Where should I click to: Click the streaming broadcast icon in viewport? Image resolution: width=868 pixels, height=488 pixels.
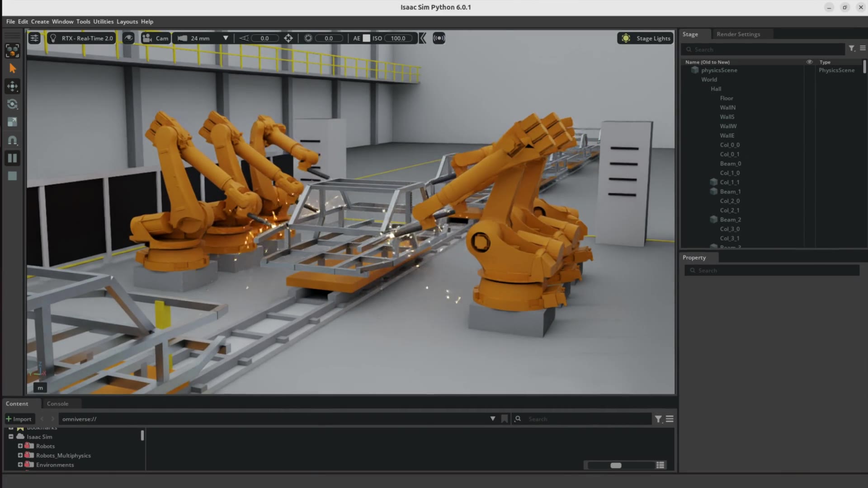coord(439,38)
